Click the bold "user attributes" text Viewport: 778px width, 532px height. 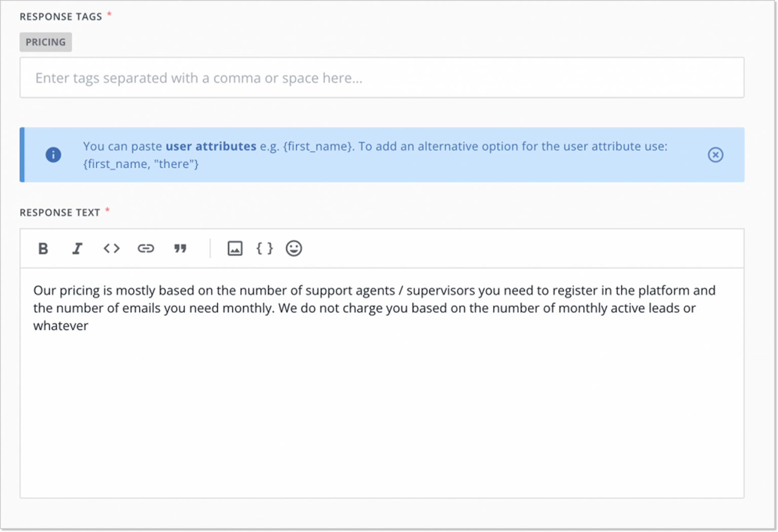click(211, 146)
